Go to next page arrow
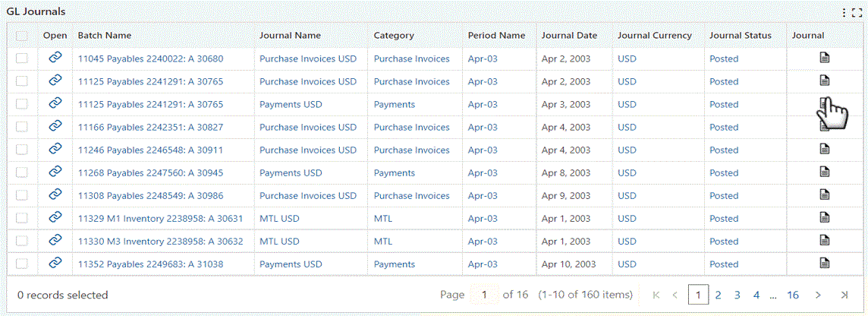This screenshot has height=316, width=868. [x=818, y=295]
